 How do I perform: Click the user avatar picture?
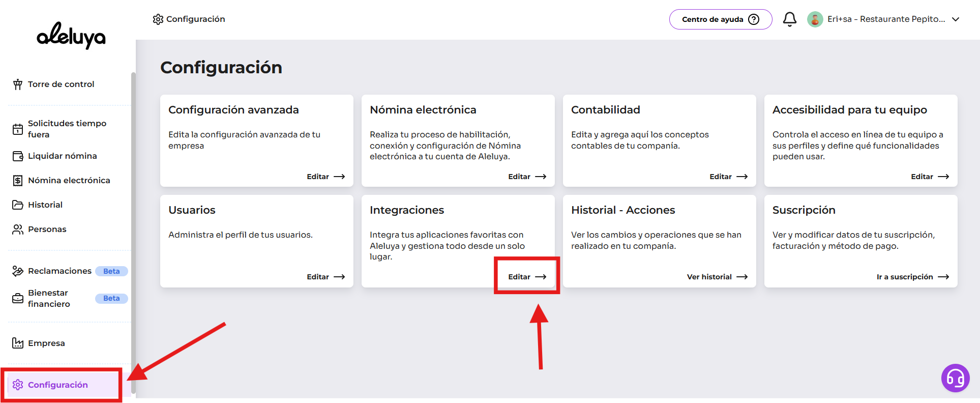tap(815, 19)
